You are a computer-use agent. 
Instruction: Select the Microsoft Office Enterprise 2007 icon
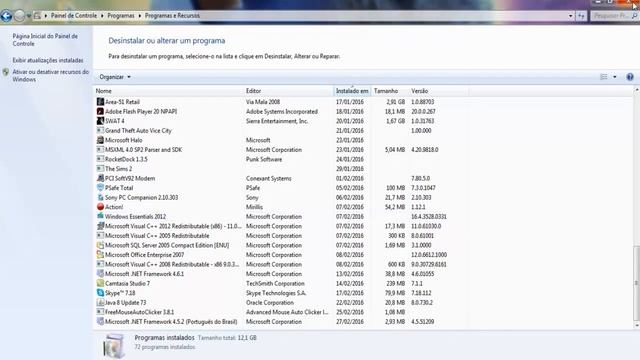[100, 255]
